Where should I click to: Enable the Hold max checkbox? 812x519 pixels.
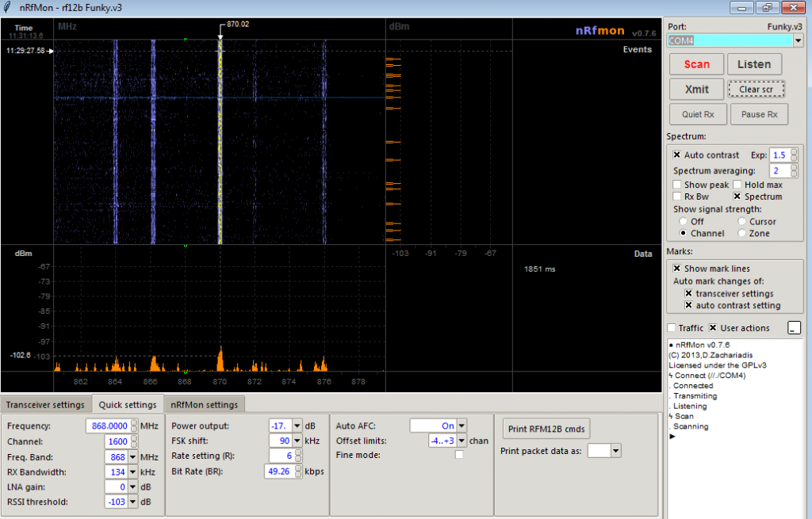pos(737,185)
